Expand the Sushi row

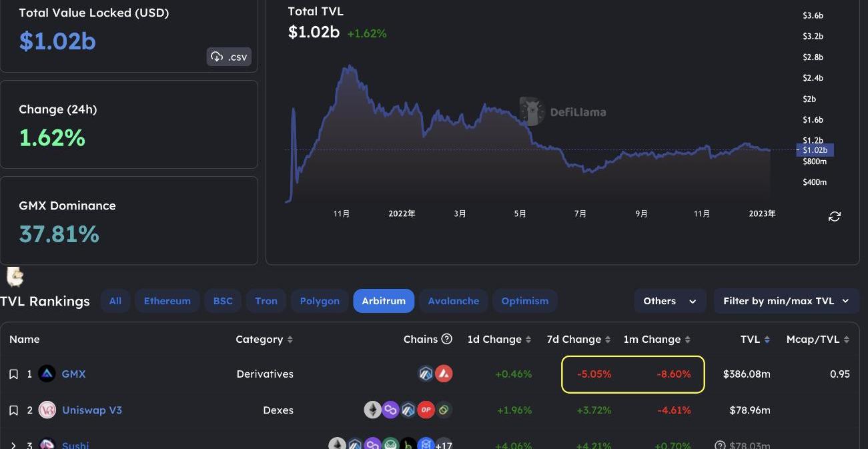click(x=13, y=445)
